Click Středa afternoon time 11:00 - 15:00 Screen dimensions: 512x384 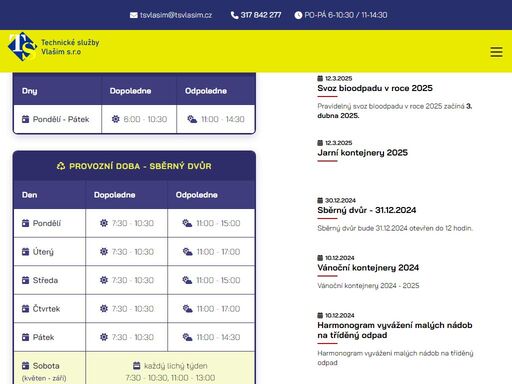point(218,280)
